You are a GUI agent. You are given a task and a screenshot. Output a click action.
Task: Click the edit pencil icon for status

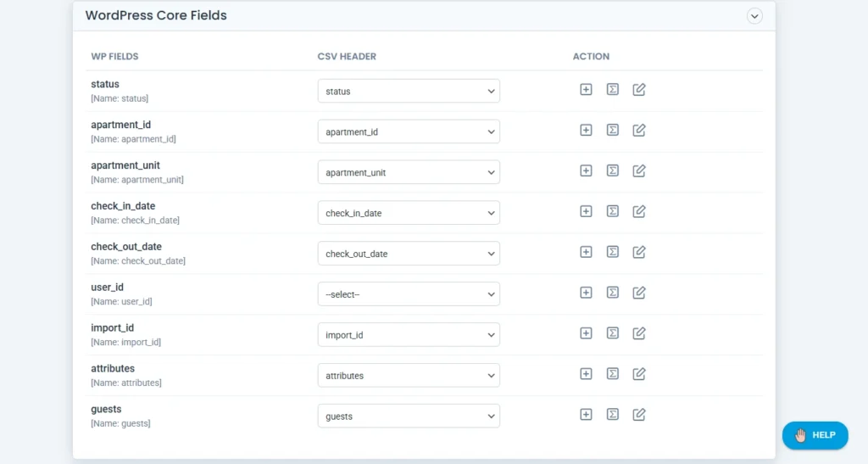(639, 89)
